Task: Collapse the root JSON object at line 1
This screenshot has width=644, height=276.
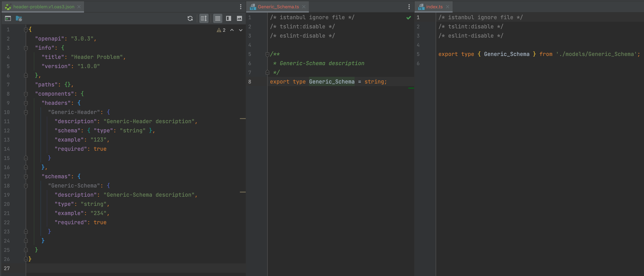Action: click(26, 29)
